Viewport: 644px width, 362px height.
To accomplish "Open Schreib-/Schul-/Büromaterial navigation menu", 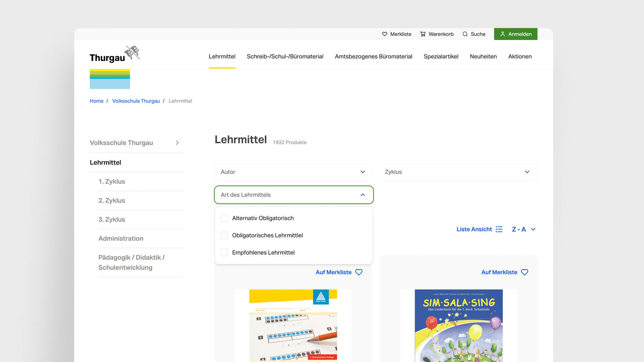I will [285, 57].
